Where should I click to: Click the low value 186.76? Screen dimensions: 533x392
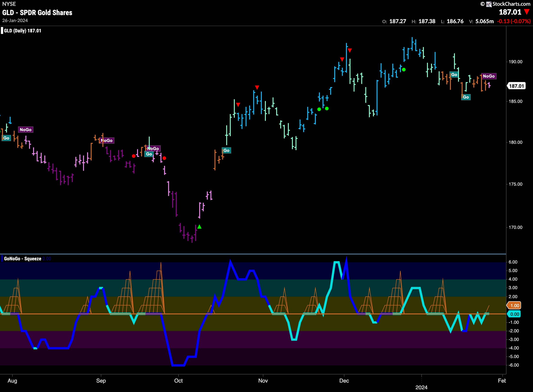pyautogui.click(x=455, y=21)
